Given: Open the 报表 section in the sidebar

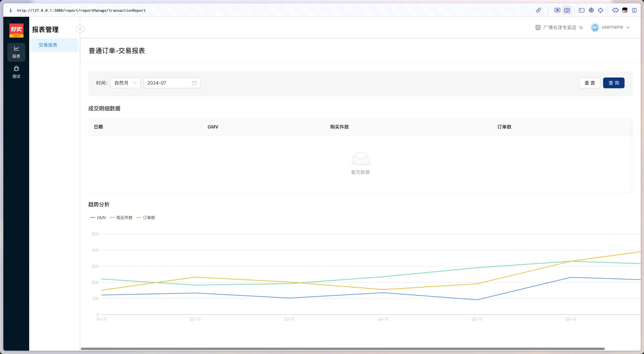Looking at the screenshot, I should (x=16, y=52).
